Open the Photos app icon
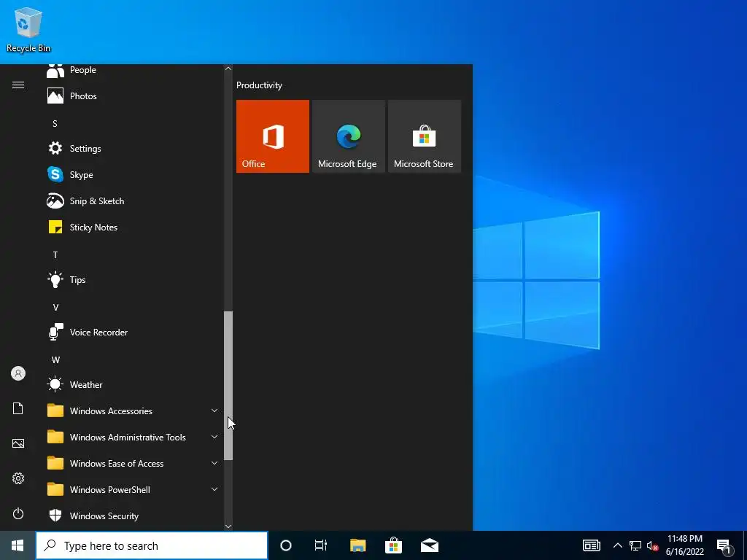This screenshot has width=747, height=560. click(55, 96)
